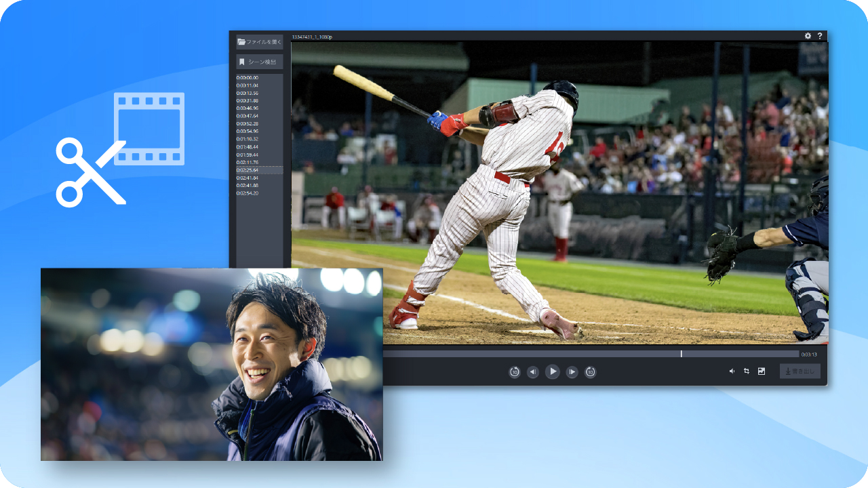Click the smiling man photo thumbnail
Viewport: 868px width, 488px height.
[x=212, y=364]
